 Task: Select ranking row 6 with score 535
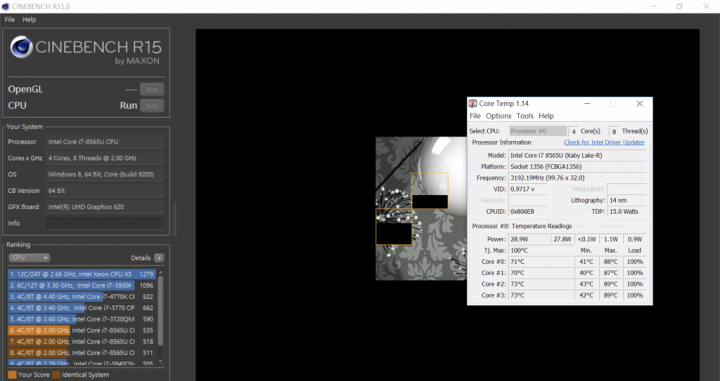(82, 330)
